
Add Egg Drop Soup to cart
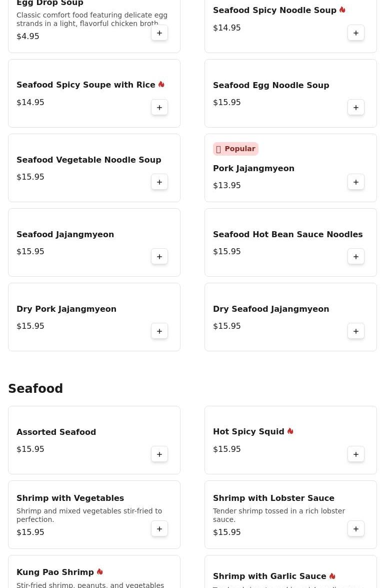(x=159, y=33)
